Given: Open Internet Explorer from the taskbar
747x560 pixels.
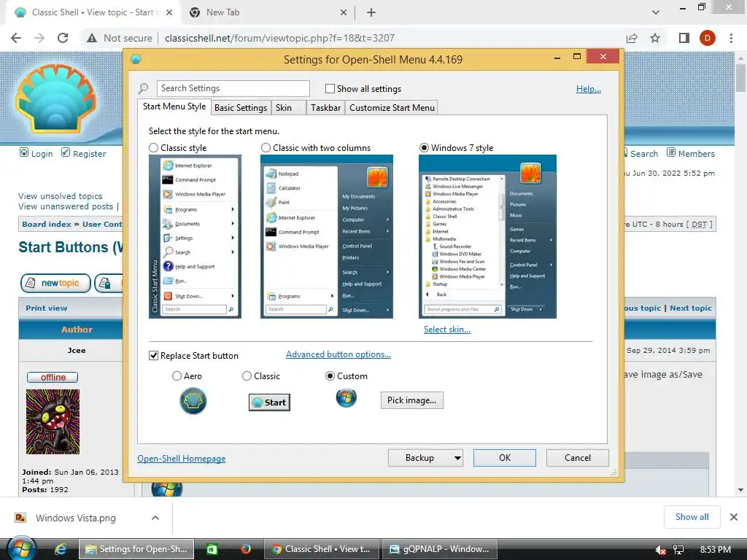Looking at the screenshot, I should pyautogui.click(x=61, y=549).
